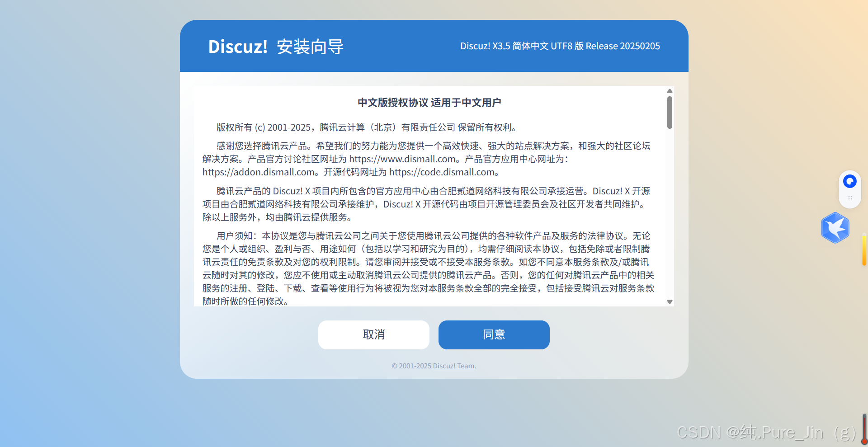Open the Discuz! Team link in footer
This screenshot has width=868, height=447.
coord(453,366)
